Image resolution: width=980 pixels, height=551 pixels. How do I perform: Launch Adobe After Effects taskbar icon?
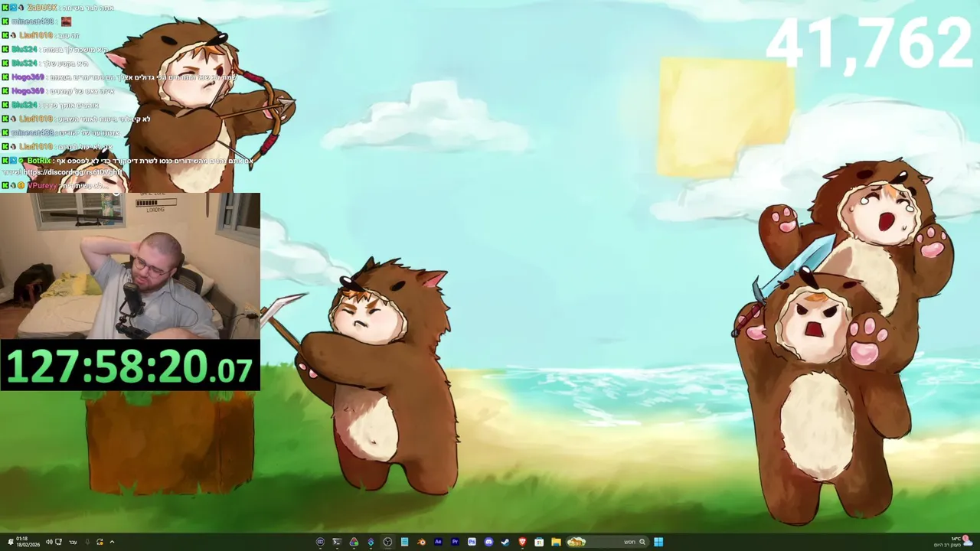[438, 542]
